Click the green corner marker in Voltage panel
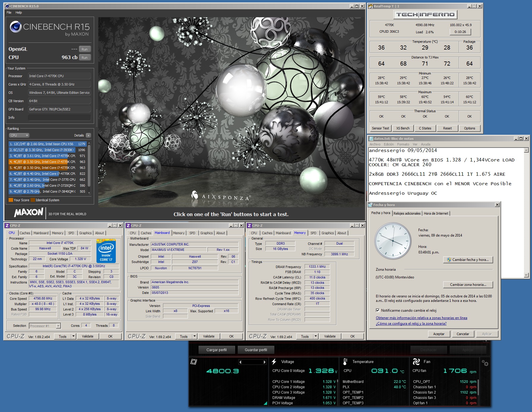The image size is (532, 412). pos(265,403)
